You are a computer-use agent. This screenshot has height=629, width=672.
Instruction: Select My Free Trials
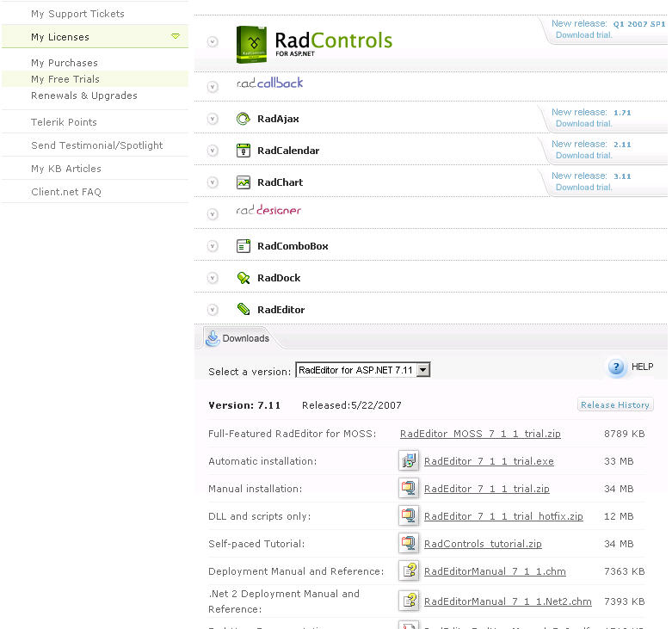click(x=65, y=79)
